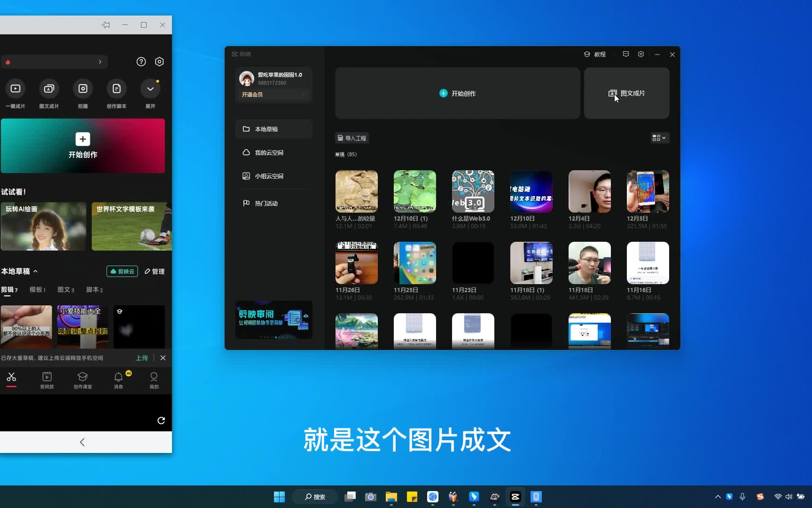Viewport: 812px width, 508px height.
Task: Click the 剪映云 badge button
Action: 122,271
